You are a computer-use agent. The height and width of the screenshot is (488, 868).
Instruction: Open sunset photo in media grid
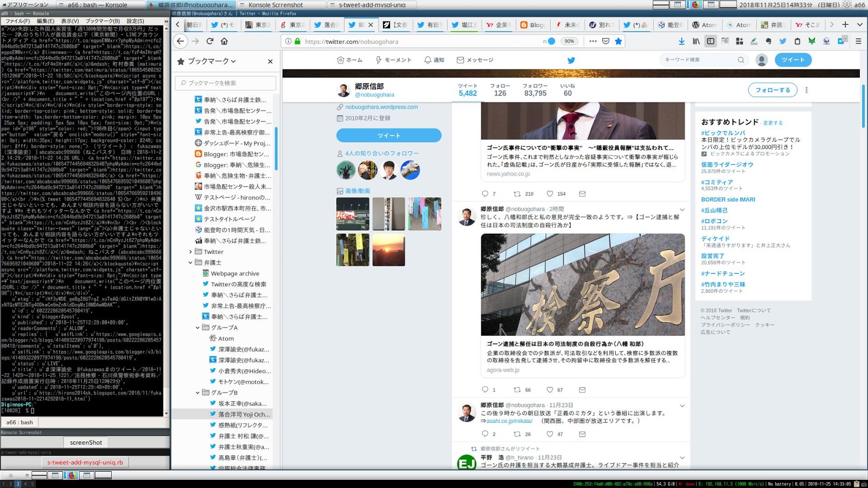tap(388, 249)
